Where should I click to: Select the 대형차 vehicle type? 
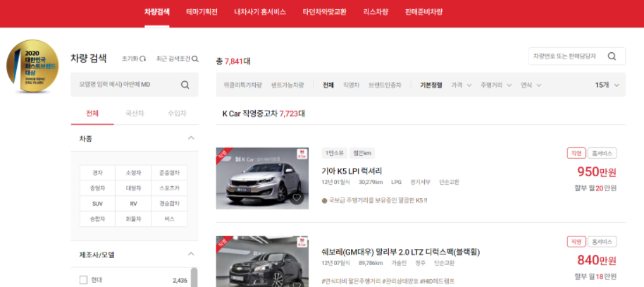pyautogui.click(x=133, y=188)
